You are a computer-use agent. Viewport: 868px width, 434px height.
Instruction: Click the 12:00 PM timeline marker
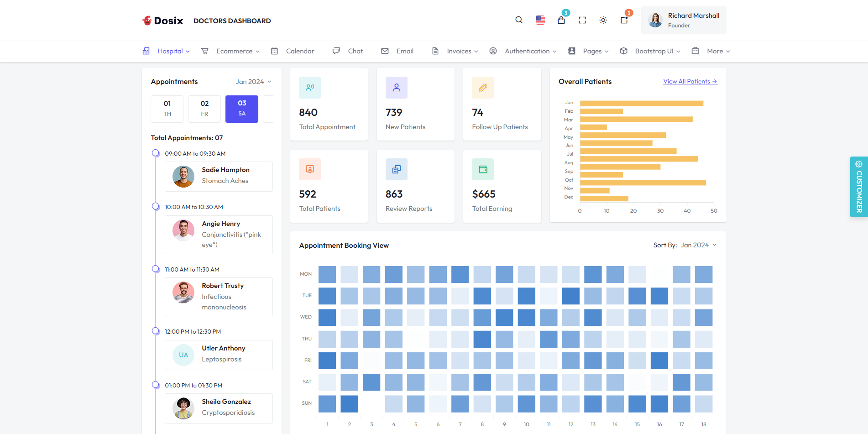coord(156,331)
